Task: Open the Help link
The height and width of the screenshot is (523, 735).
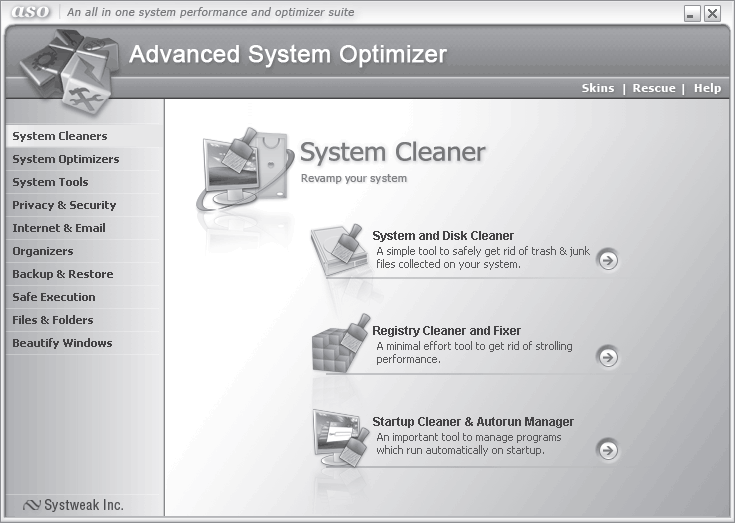Action: click(707, 88)
